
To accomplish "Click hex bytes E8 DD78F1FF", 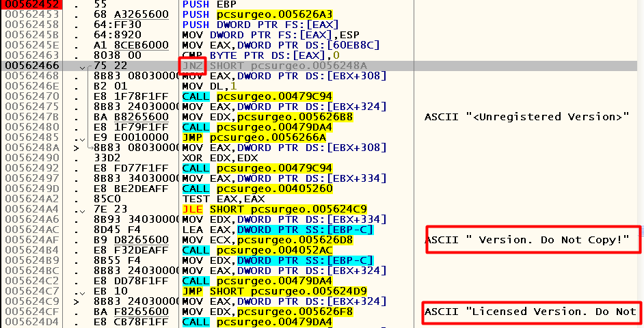I will pyautogui.click(x=131, y=282).
